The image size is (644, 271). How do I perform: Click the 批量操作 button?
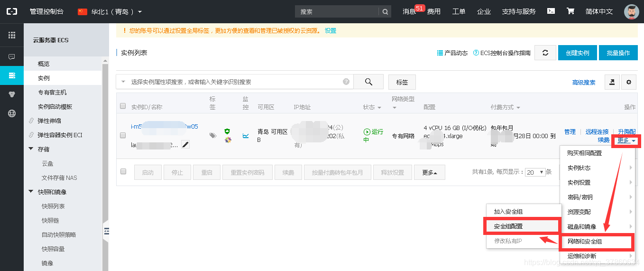point(618,53)
